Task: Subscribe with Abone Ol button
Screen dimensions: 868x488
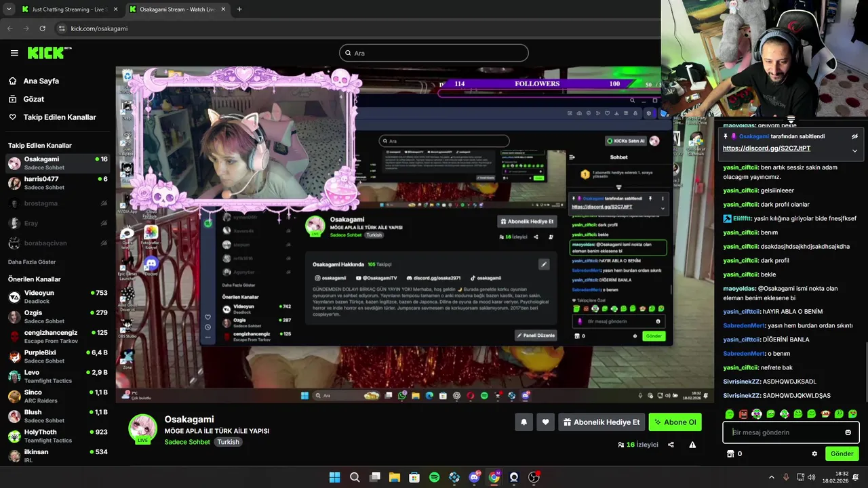Action: tap(675, 422)
